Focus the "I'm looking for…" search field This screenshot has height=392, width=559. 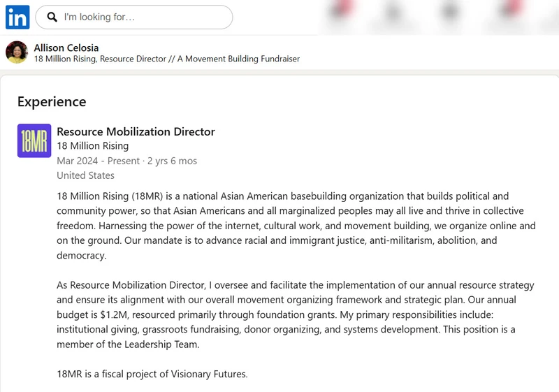click(x=134, y=17)
